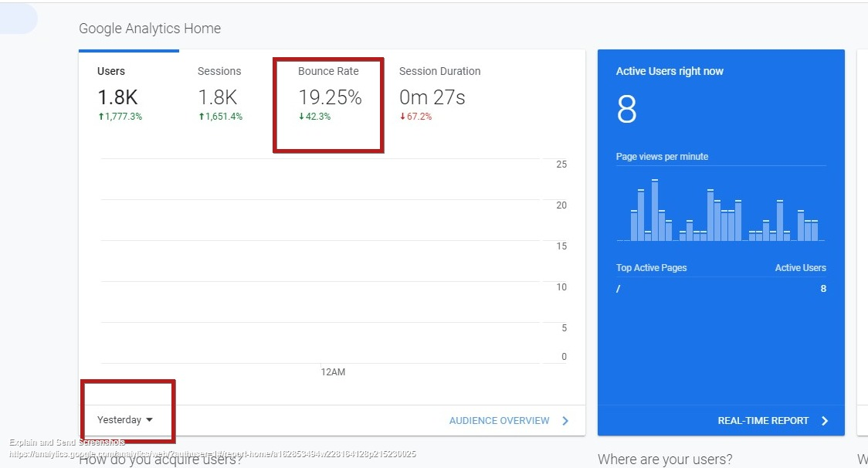Click the Google Analytics Home heading
This screenshot has width=868, height=468.
point(150,29)
